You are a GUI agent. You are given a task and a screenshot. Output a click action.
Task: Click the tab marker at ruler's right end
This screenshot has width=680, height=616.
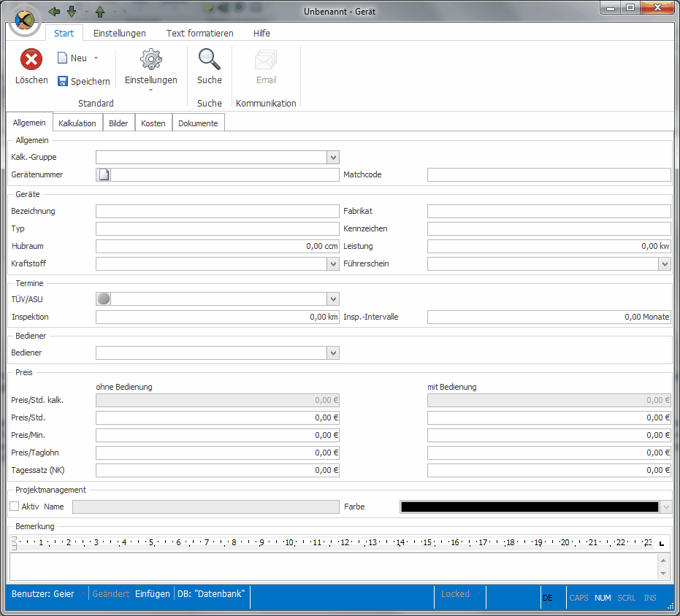pos(661,543)
